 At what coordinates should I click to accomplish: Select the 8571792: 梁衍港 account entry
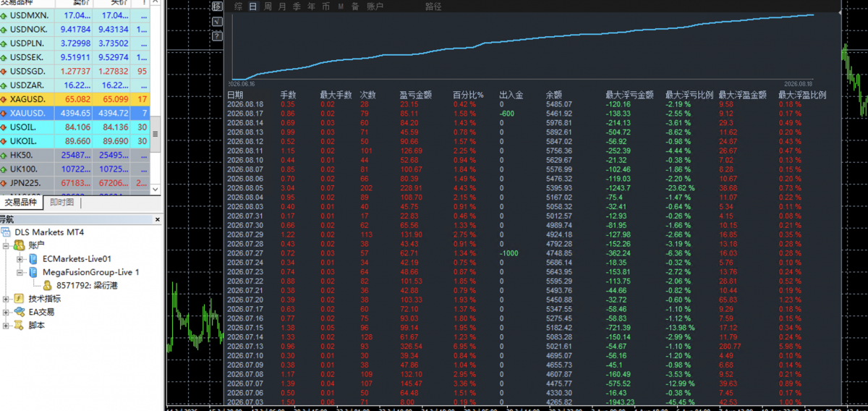pos(88,284)
